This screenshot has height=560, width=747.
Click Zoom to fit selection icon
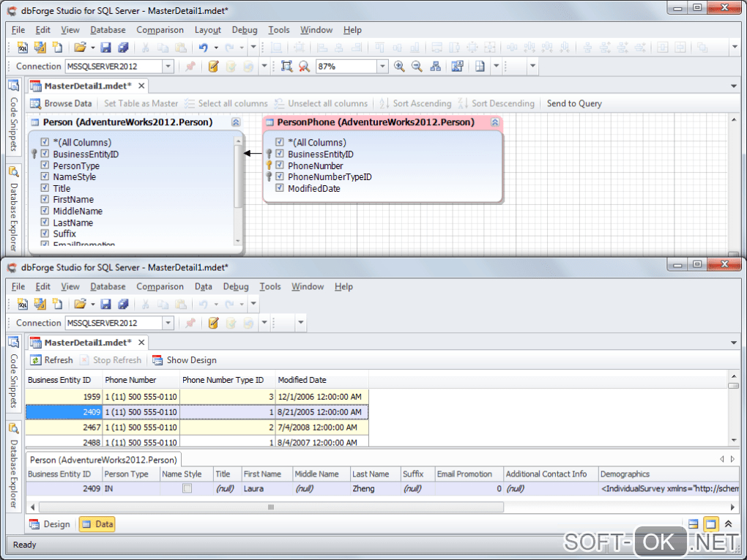(286, 67)
